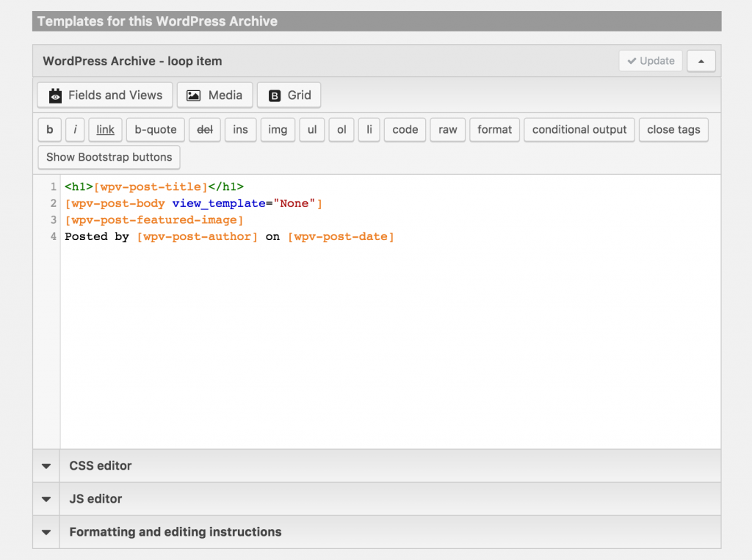This screenshot has height=560, width=752.
Task: Click the Update button
Action: tap(651, 61)
